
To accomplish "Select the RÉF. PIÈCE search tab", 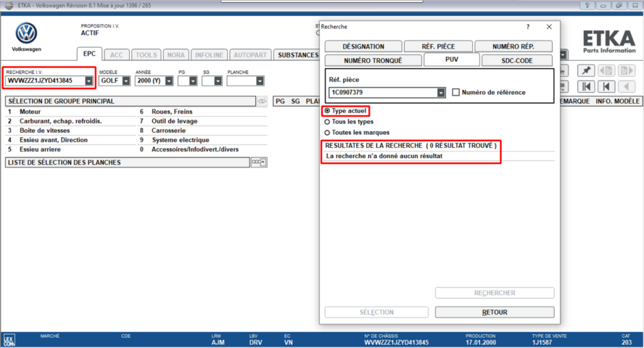I will click(438, 46).
